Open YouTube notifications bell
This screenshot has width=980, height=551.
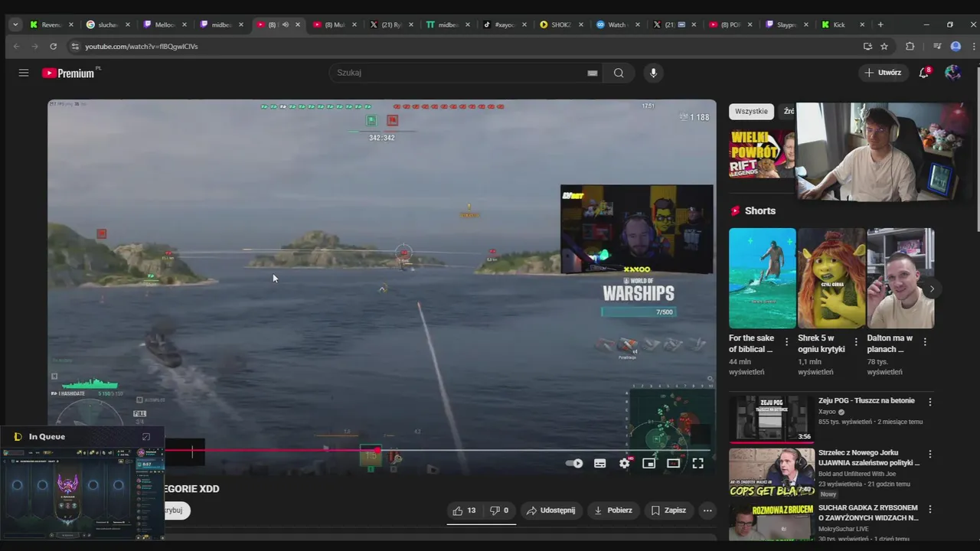(924, 73)
